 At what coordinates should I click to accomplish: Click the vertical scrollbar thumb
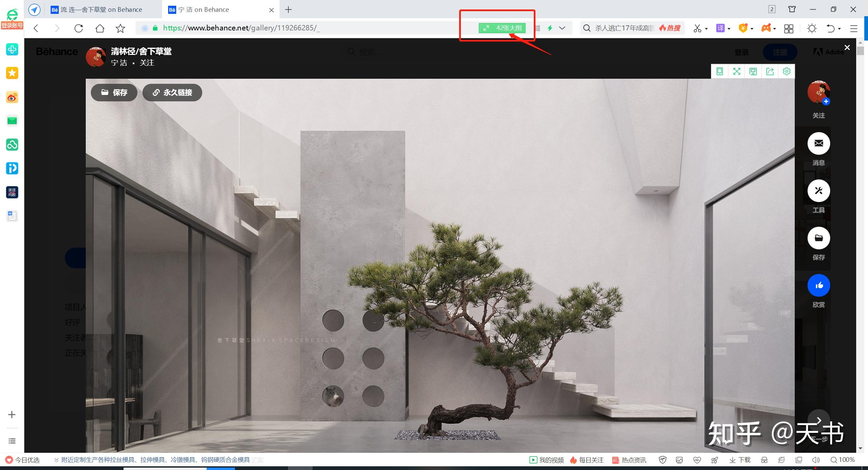point(860,51)
